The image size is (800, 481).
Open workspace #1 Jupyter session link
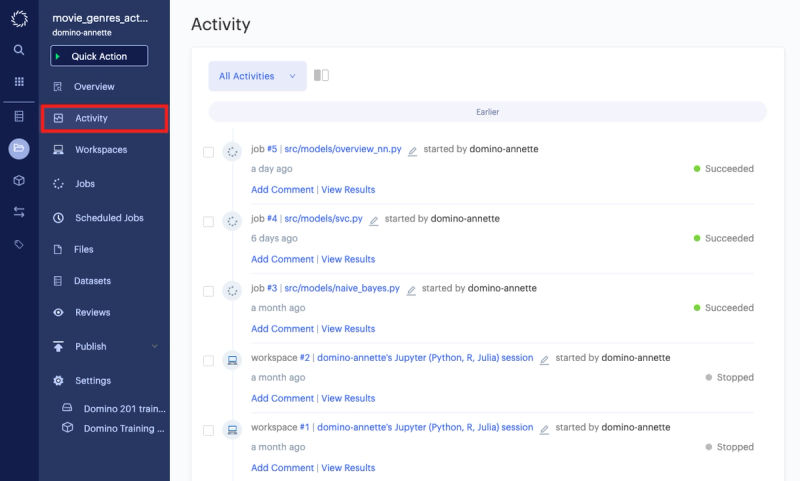pos(425,427)
